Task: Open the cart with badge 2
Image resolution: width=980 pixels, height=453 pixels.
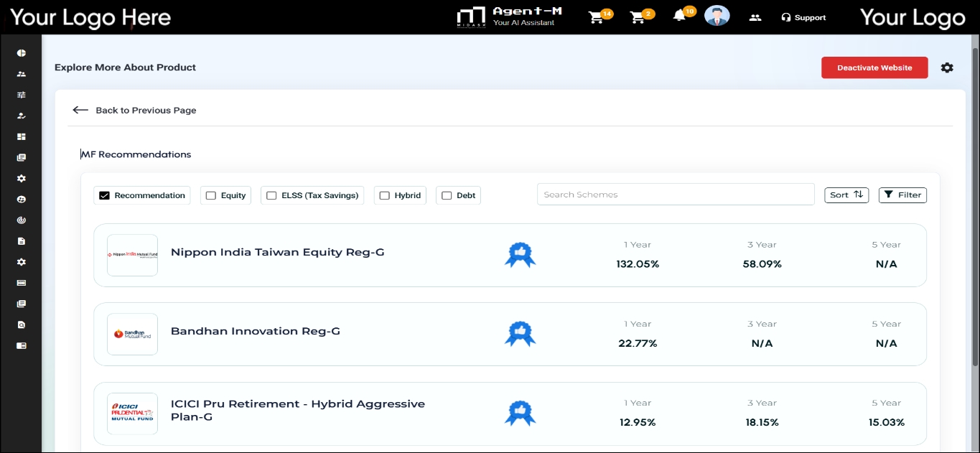Action: point(641,17)
